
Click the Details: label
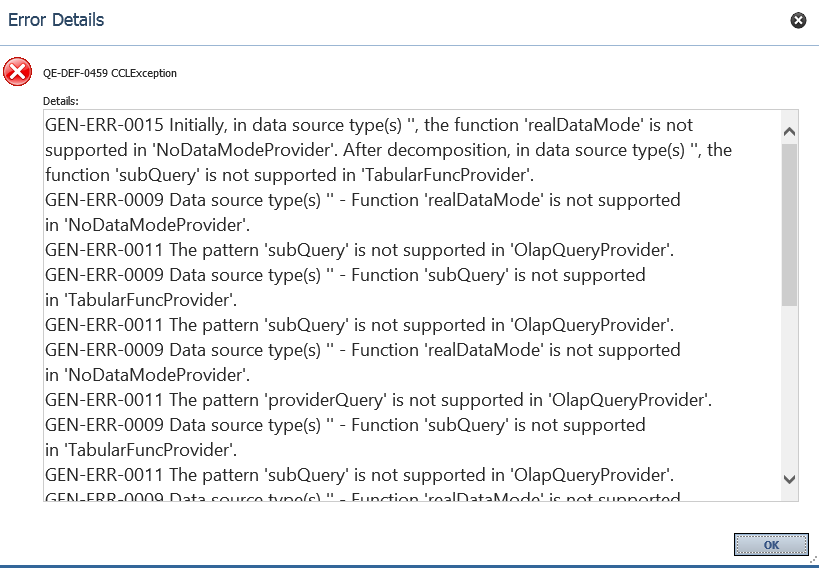tap(61, 101)
